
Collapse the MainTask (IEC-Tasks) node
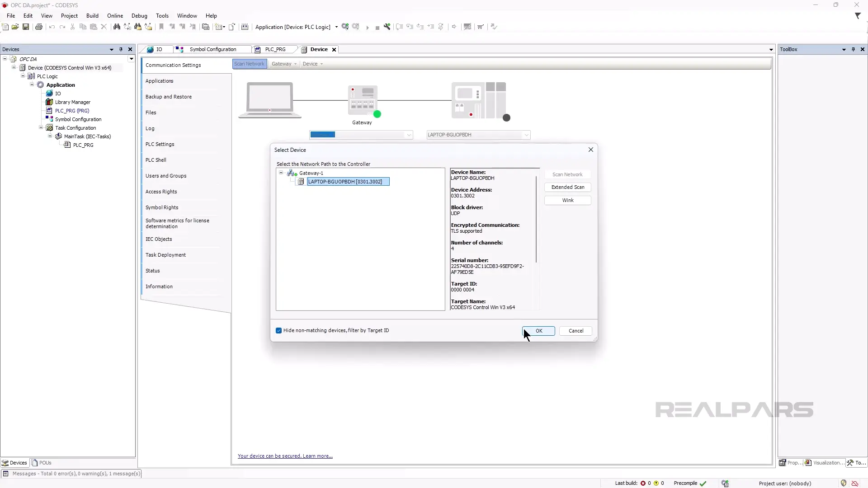[50, 136]
